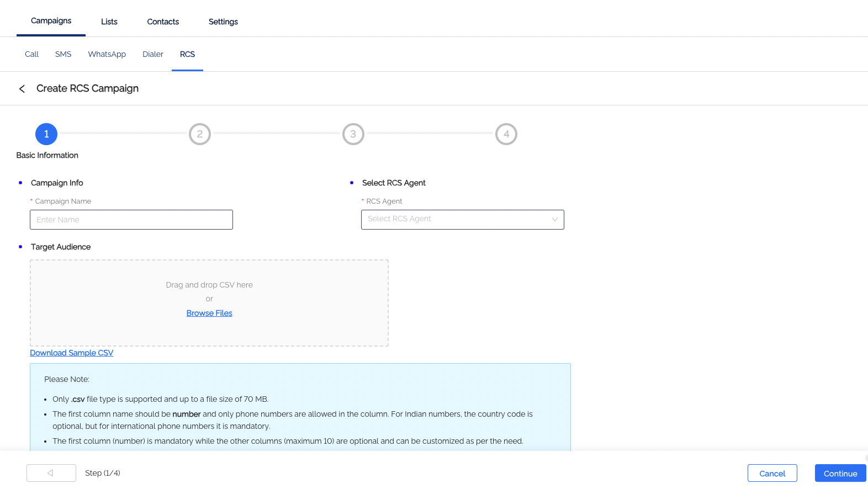Select the Call campaign sub-tab
This screenshot has width=868, height=489.
[31, 54]
